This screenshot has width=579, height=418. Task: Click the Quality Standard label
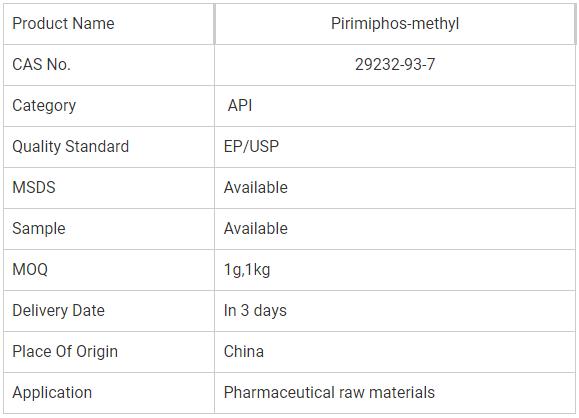click(x=71, y=147)
